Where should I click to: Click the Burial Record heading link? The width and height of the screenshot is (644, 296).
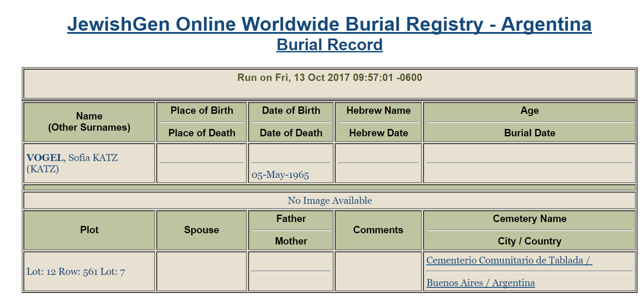pos(329,45)
